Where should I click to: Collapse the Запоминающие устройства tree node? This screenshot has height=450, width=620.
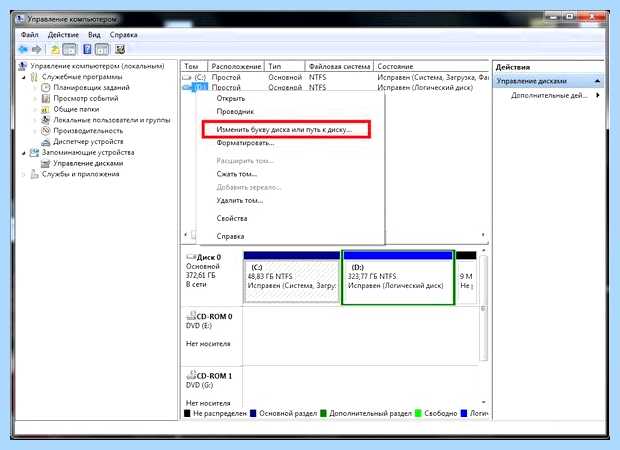(24, 153)
